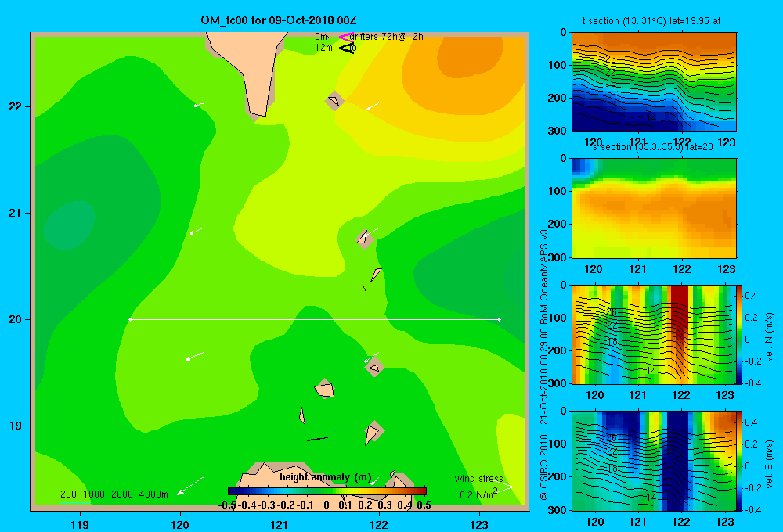The image size is (783, 532).
Task: Click the vel. E color scale bar
Action: tap(739, 461)
